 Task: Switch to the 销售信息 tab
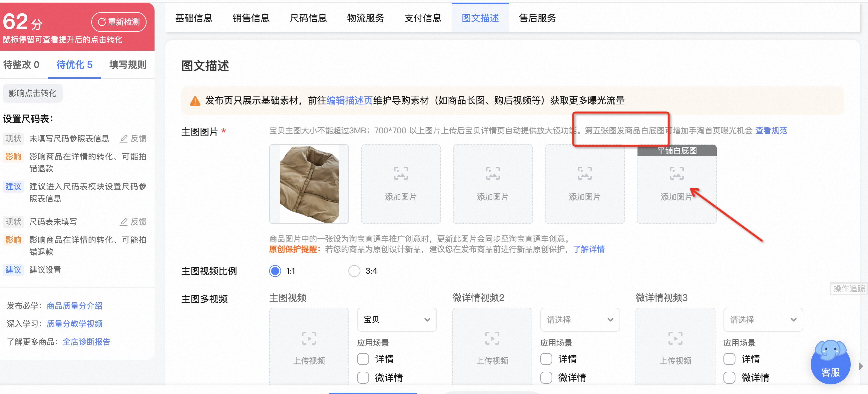[x=251, y=18]
